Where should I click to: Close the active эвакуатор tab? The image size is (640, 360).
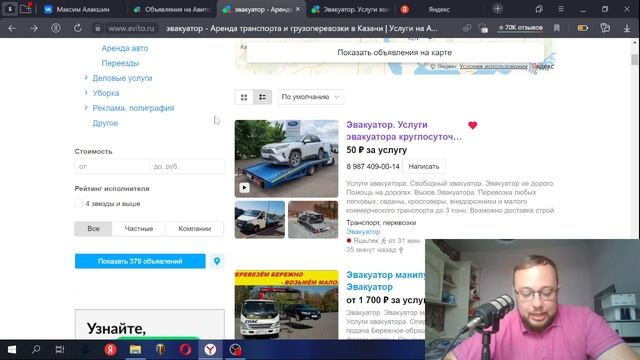pyautogui.click(x=298, y=9)
